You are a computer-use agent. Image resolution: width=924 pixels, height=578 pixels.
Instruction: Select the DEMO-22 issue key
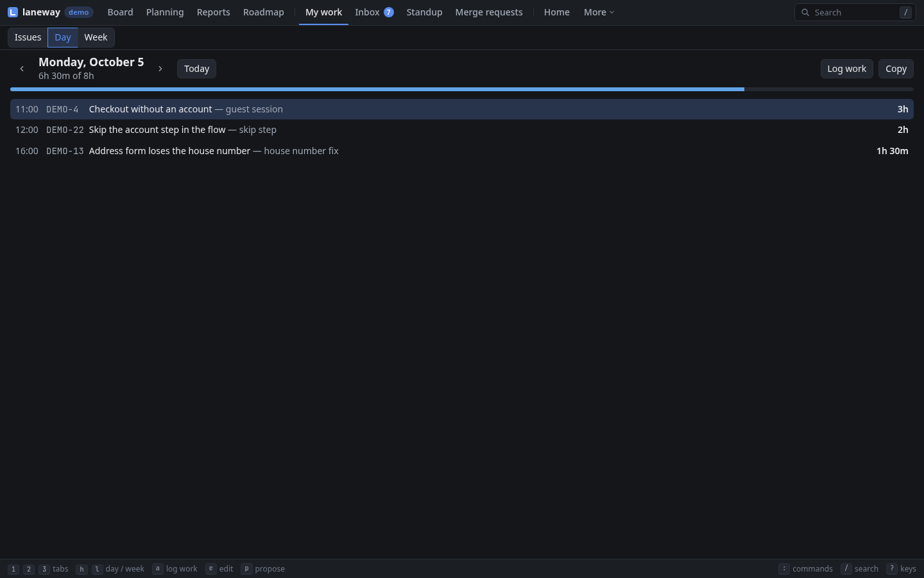coord(65,130)
